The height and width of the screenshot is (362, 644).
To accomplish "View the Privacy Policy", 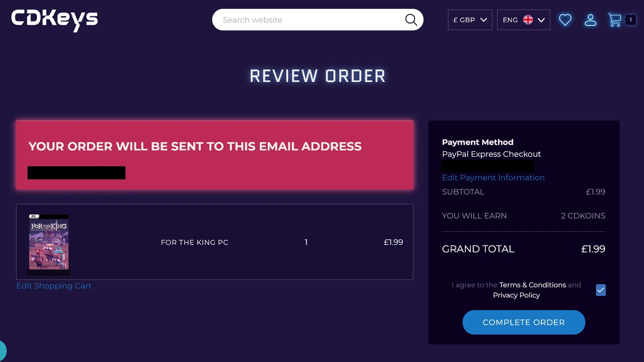I will 516,295.
